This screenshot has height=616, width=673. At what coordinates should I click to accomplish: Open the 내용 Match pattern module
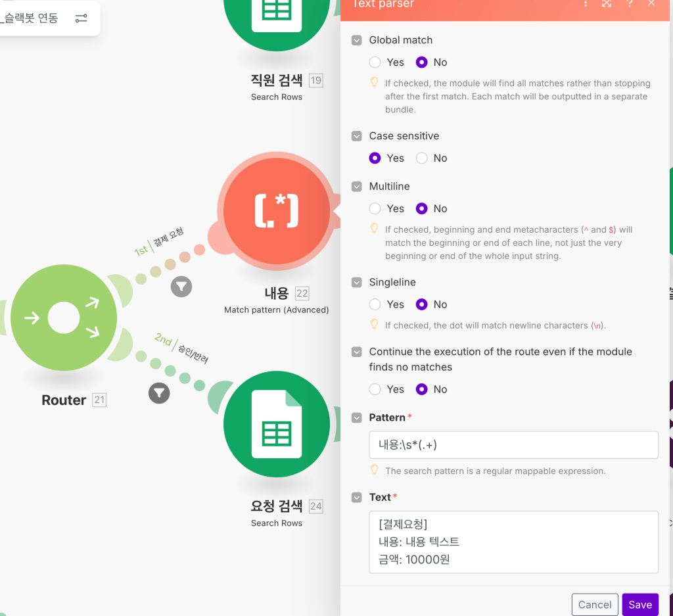point(276,211)
